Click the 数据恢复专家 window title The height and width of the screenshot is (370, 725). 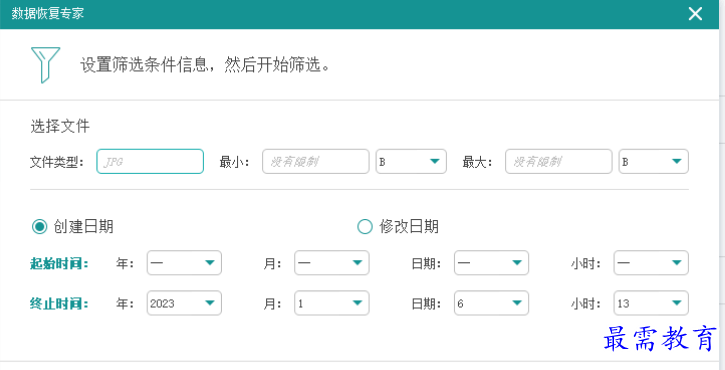coord(48,13)
